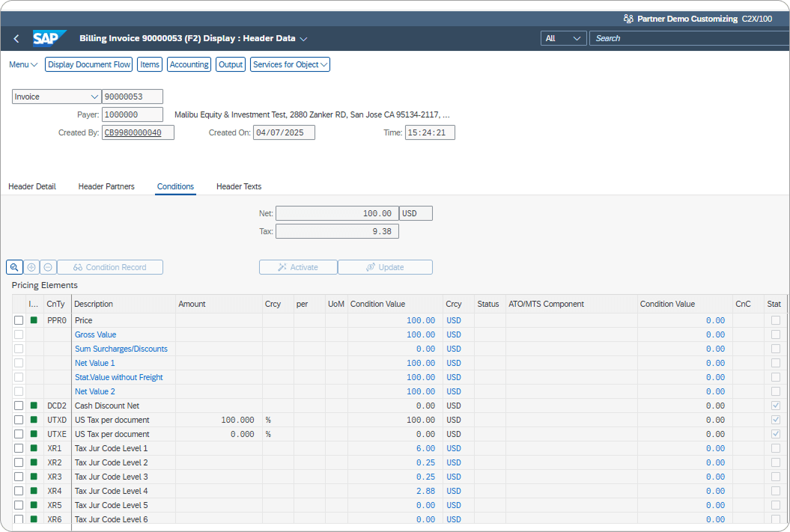This screenshot has height=532, width=790.
Task: Click the SAP logo
Action: click(47, 38)
